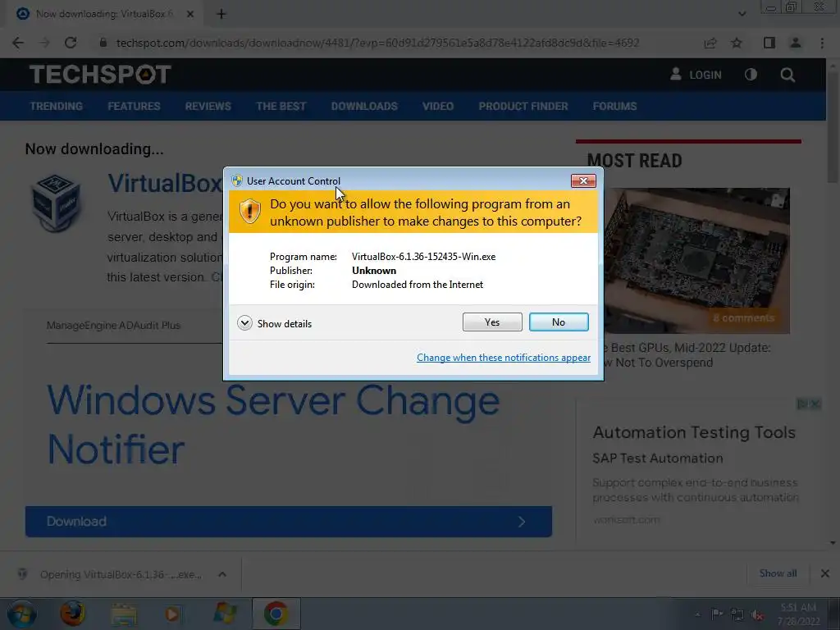840x630 pixels.
Task: Open the Windows Start button
Action: coord(21,614)
